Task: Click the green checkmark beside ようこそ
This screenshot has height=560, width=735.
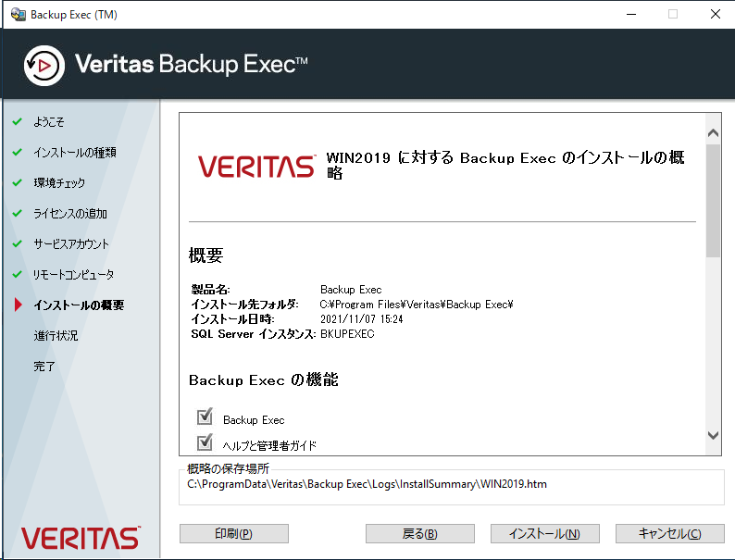Action: (18, 122)
